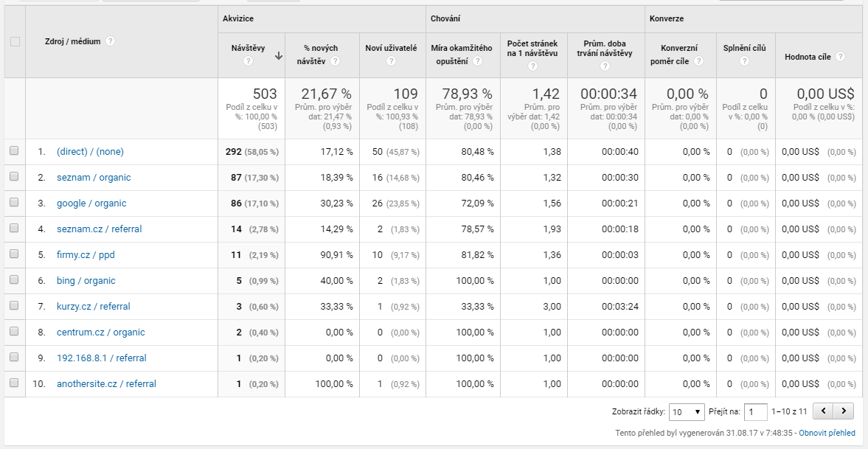Select the google / organic row checkbox
Image resolution: width=868 pixels, height=449 pixels.
pyautogui.click(x=14, y=203)
